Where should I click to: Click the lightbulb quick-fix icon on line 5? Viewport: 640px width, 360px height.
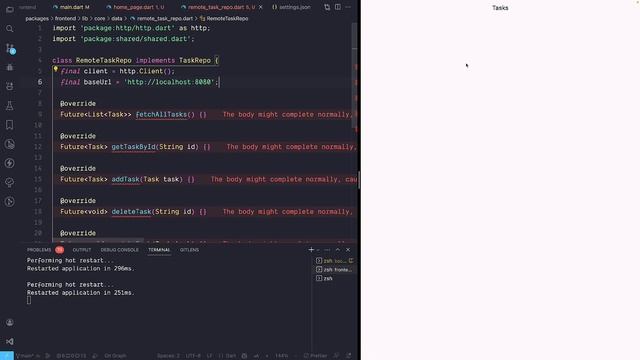pyautogui.click(x=56, y=69)
